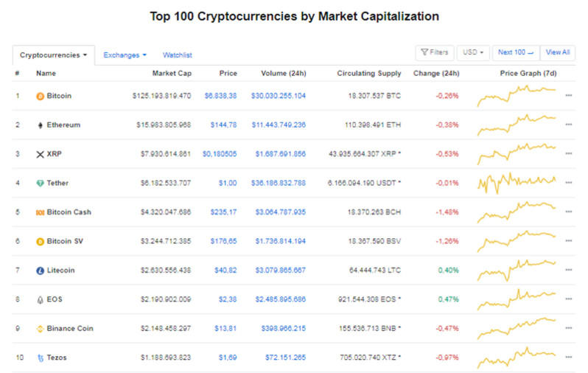Click the Ethereum logo icon
The width and height of the screenshot is (588, 373).
[x=40, y=125]
